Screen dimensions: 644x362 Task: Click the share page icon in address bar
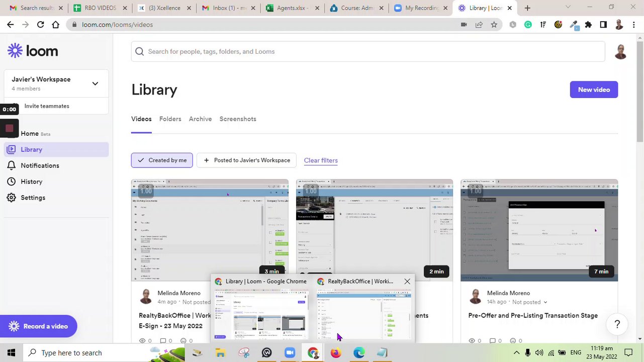pyautogui.click(x=479, y=25)
